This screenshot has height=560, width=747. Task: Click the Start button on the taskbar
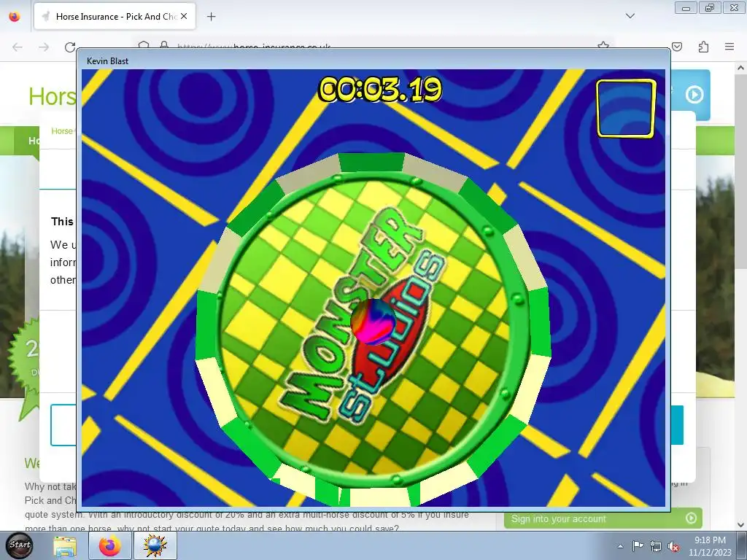20,545
